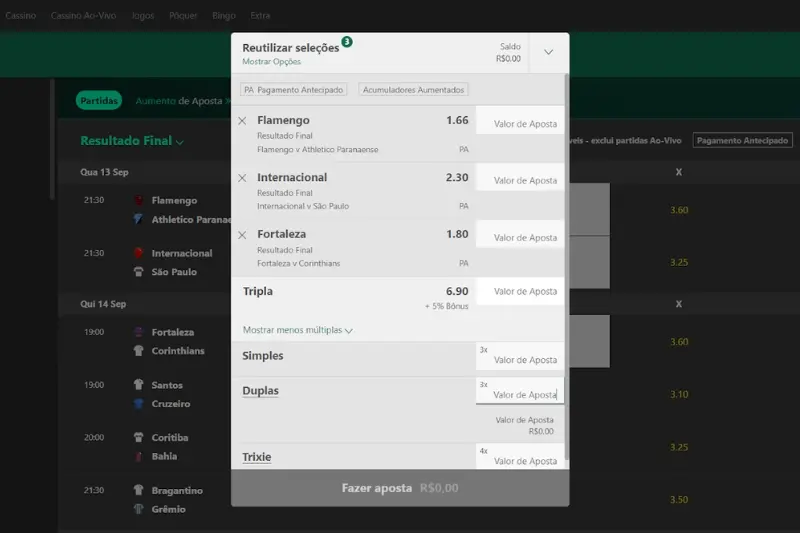
Task: Open Mostrar Opções link in bet slip
Action: pos(271,62)
